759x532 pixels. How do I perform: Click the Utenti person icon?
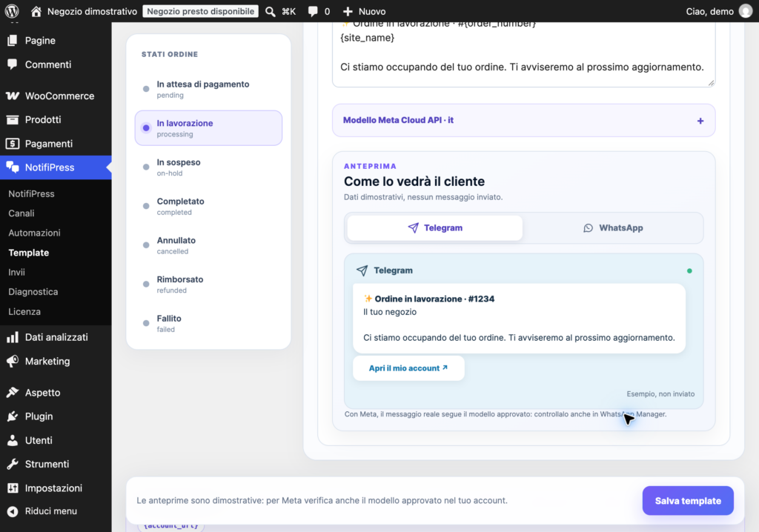click(x=13, y=441)
